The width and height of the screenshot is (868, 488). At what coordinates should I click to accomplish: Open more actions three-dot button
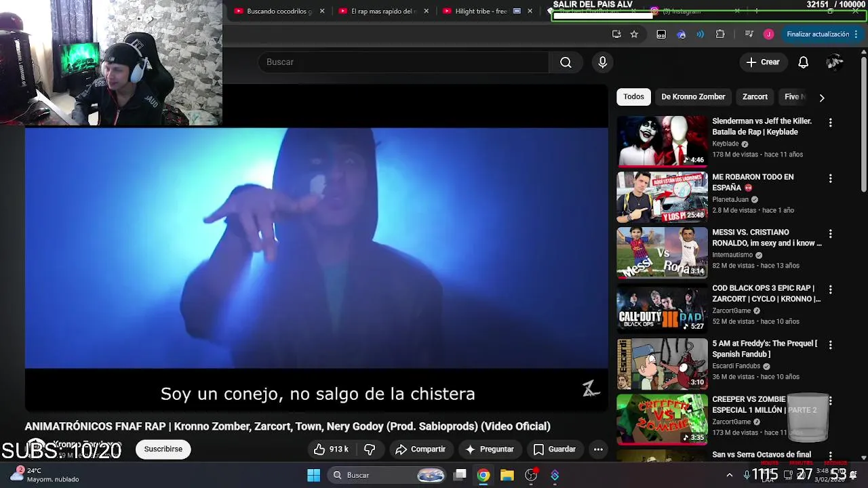tap(598, 449)
